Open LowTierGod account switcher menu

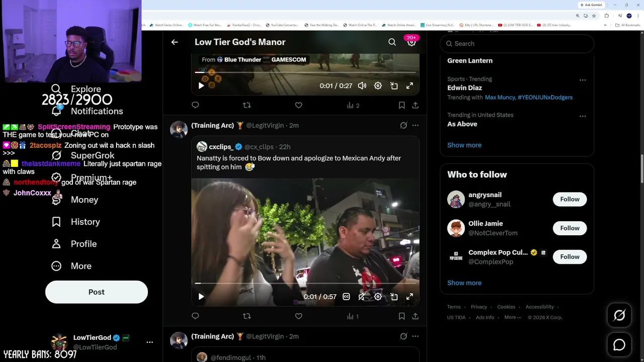coord(149,342)
